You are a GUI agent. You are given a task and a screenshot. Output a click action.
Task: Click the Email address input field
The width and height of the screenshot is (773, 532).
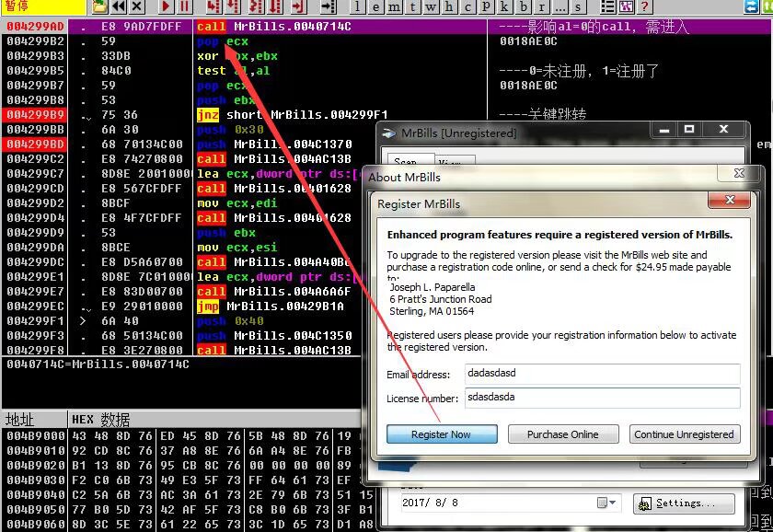coord(603,374)
